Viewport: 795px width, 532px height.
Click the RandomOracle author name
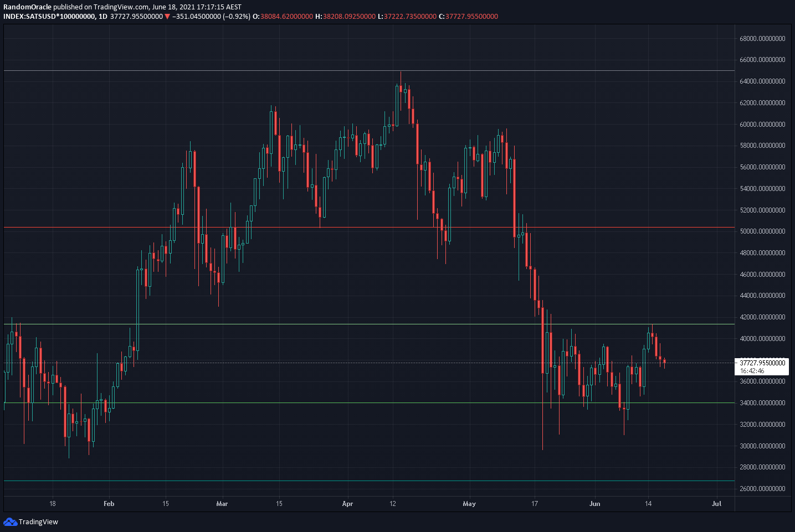pyautogui.click(x=27, y=7)
